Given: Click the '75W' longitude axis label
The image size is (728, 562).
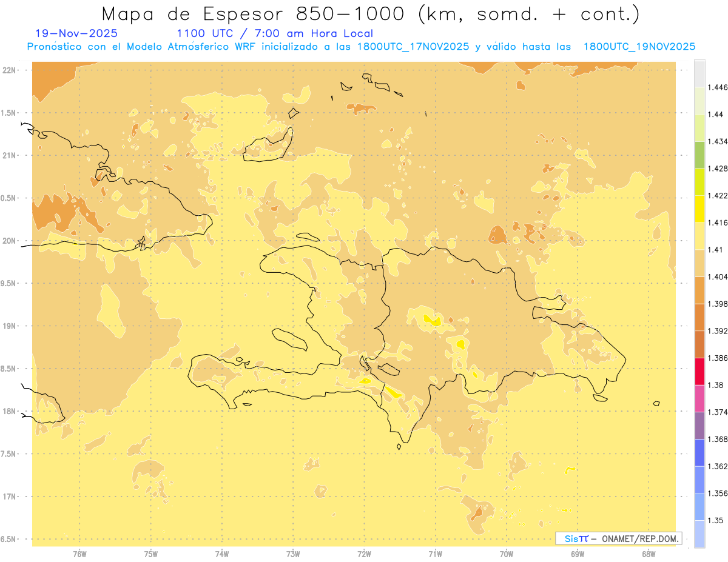Looking at the screenshot, I should point(151,554).
